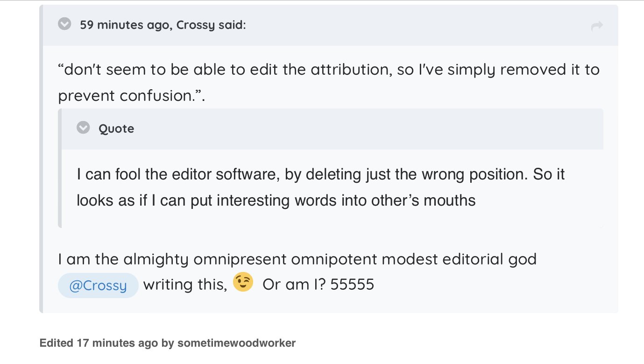Click the "55555" text

pyautogui.click(x=352, y=285)
